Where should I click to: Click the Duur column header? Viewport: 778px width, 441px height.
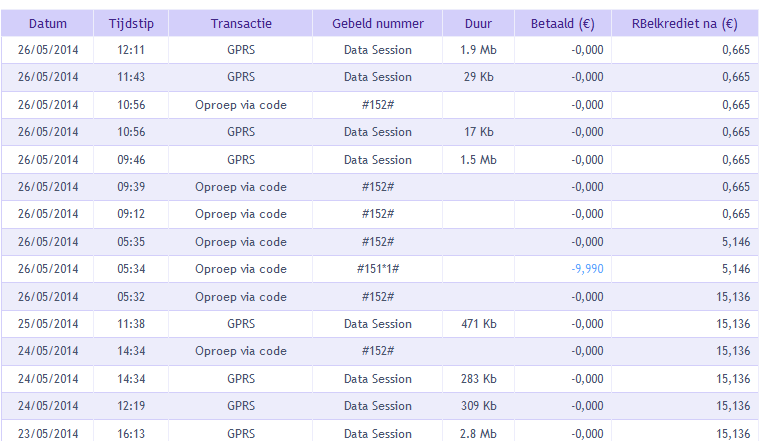478,23
